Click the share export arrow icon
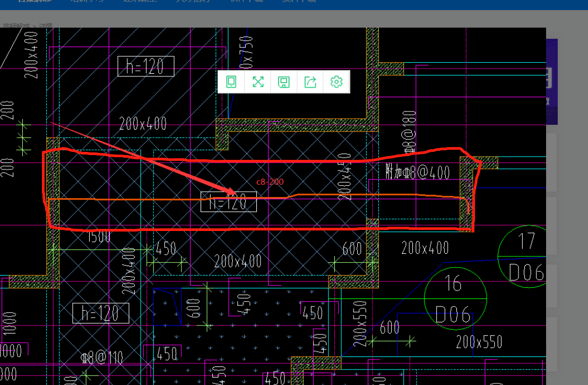This screenshot has width=588, height=385. coord(310,81)
